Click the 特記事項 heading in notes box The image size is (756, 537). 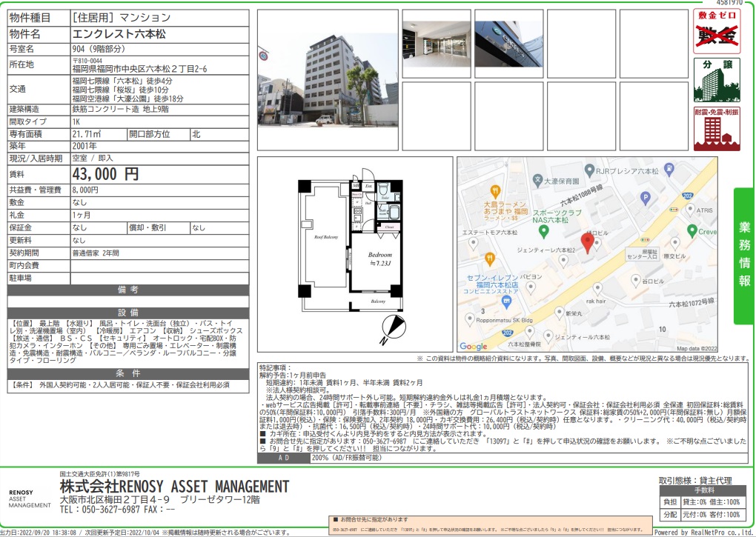pos(275,368)
